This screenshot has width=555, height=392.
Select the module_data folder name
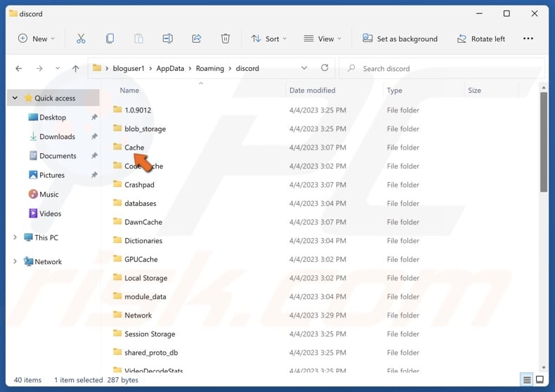pos(145,296)
